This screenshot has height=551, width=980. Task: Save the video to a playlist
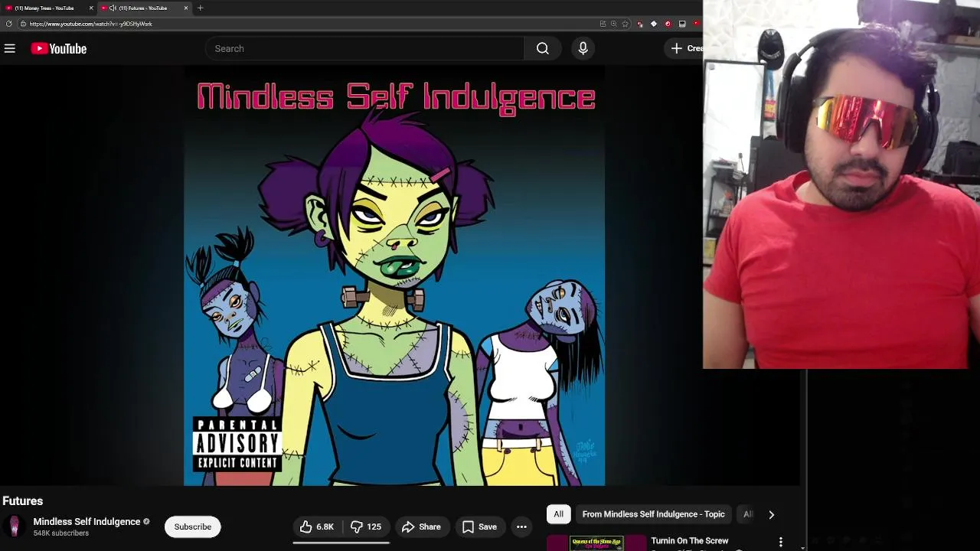pyautogui.click(x=480, y=527)
